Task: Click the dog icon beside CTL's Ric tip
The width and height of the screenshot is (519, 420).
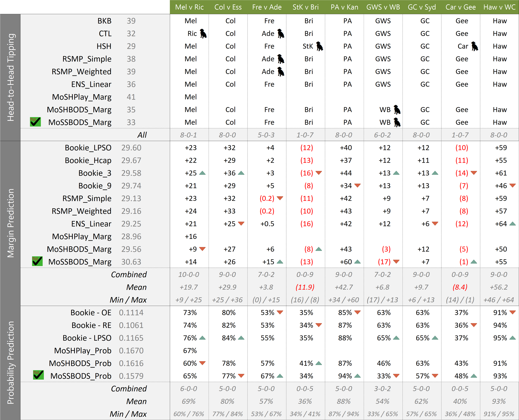Action: coord(203,34)
